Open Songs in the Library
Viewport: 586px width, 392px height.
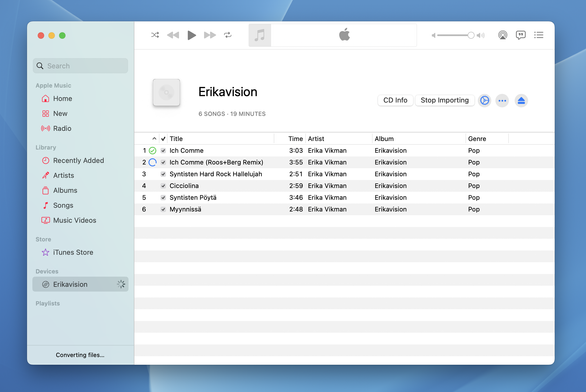[x=80, y=206]
